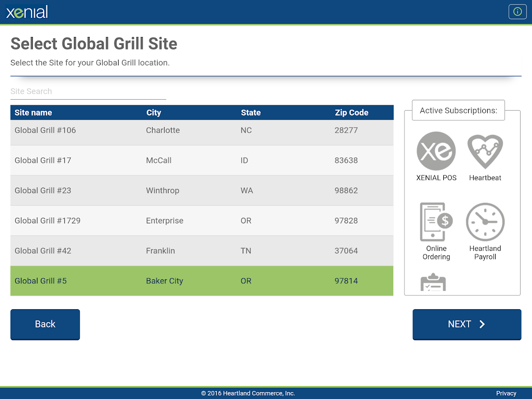Click the partially visible clipboard subscription icon
532x399 pixels.
pos(433,282)
